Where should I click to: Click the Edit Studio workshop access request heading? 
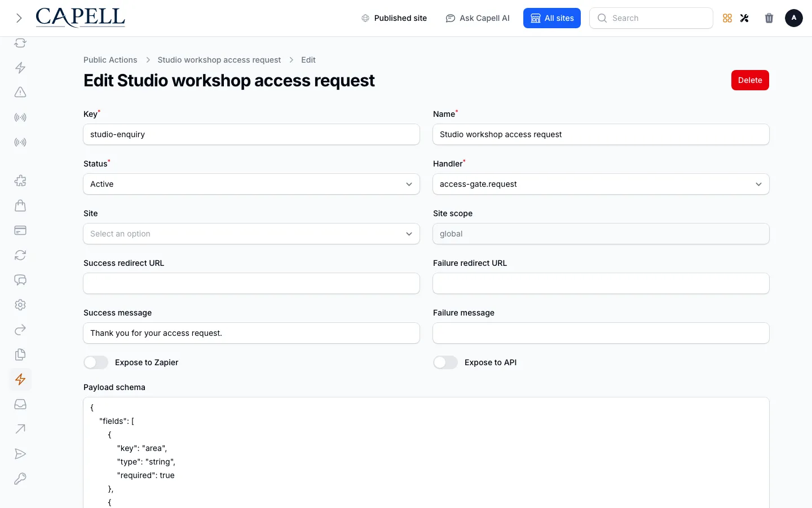[x=229, y=81]
